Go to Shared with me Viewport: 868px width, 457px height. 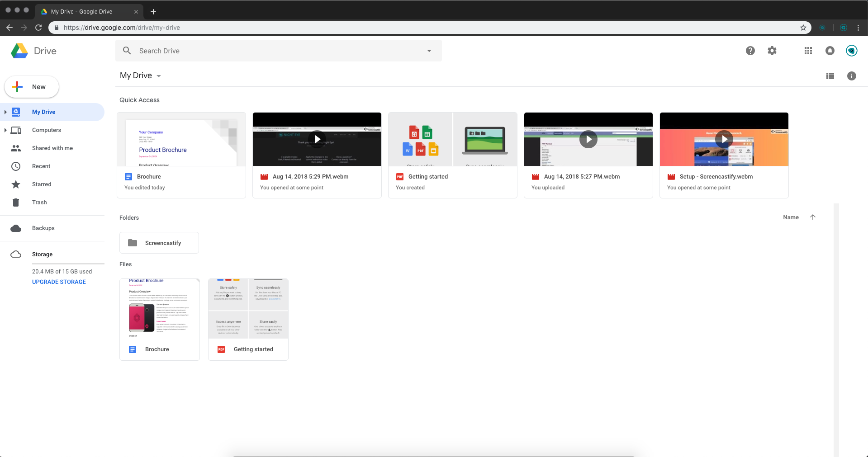pos(52,148)
